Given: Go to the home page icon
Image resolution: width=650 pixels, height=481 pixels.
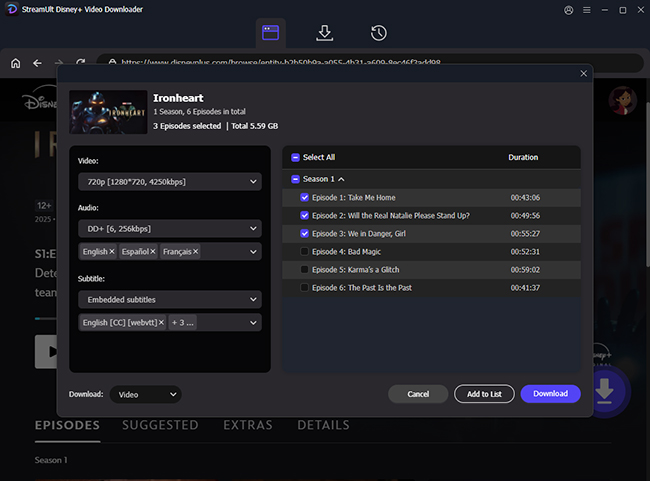Looking at the screenshot, I should tap(15, 63).
